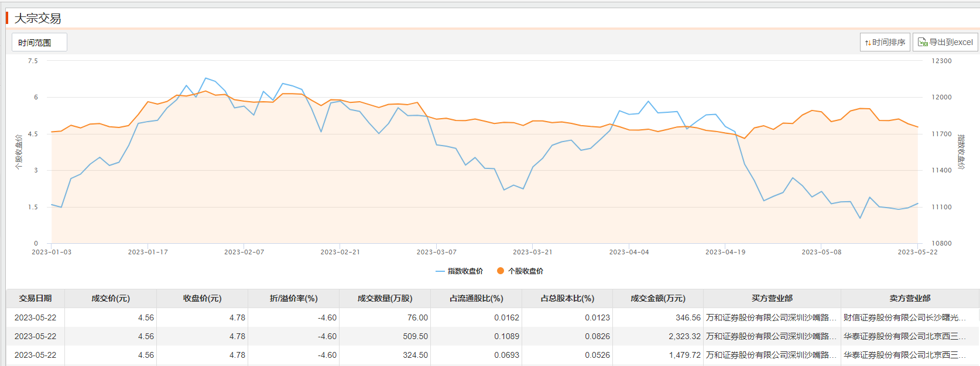980x366 pixels.
Task: Click the orange dot legend marker for 个股收盘价
Action: pos(500,271)
